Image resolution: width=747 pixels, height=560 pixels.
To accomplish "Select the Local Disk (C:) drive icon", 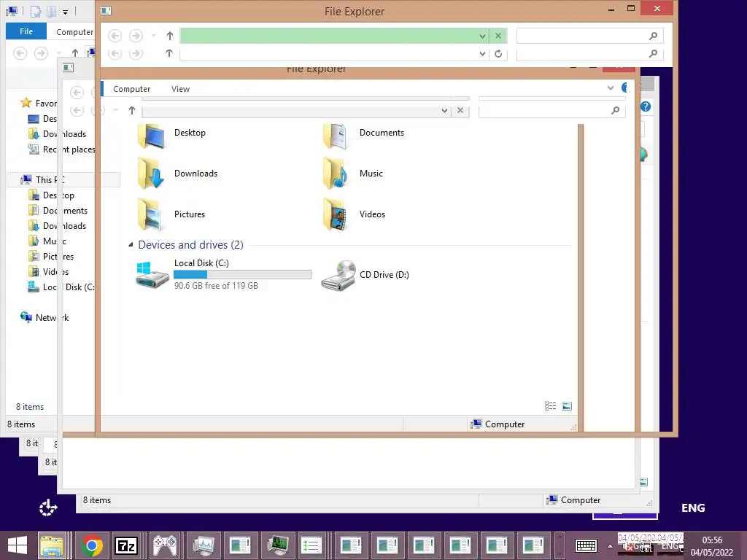I will pyautogui.click(x=152, y=275).
